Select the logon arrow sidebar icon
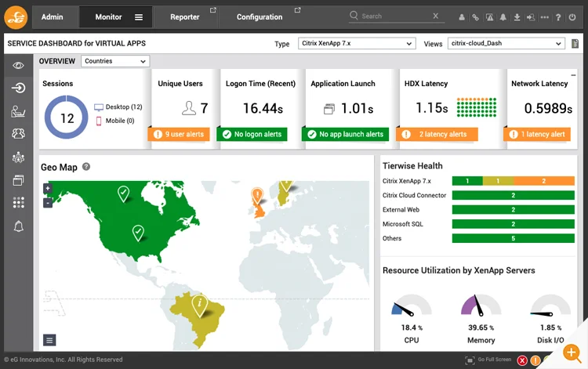Image resolution: width=588 pixels, height=369 pixels. pos(18,88)
